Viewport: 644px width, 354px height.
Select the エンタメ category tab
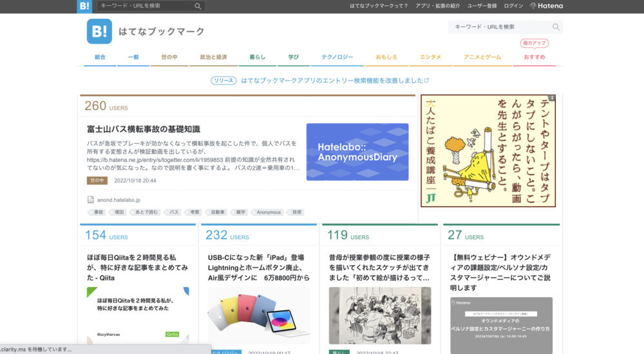pyautogui.click(x=430, y=57)
